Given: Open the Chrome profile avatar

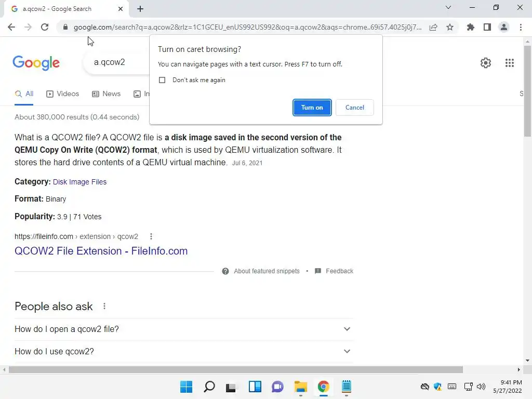Looking at the screenshot, I should 504,27.
